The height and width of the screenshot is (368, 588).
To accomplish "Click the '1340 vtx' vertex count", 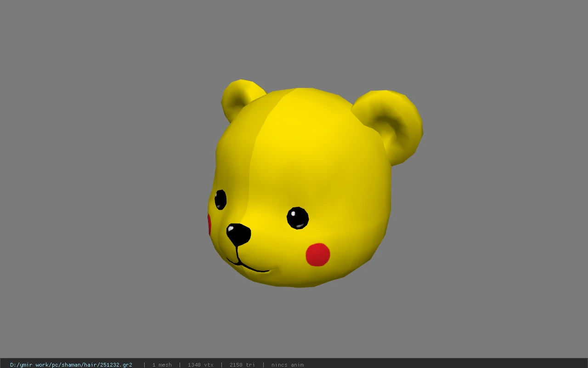I will click(x=201, y=365).
